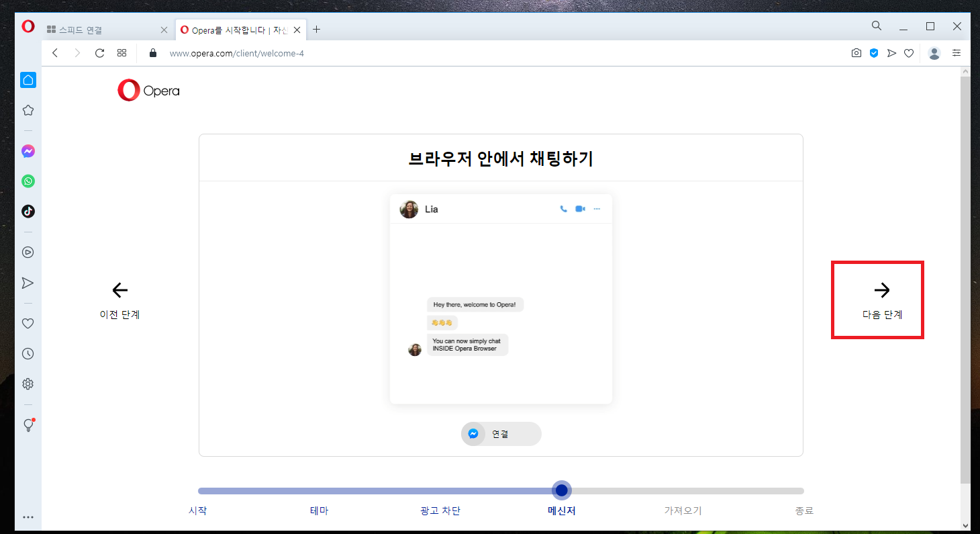This screenshot has height=534, width=980.
Task: Click the Lia contact name
Action: (432, 209)
